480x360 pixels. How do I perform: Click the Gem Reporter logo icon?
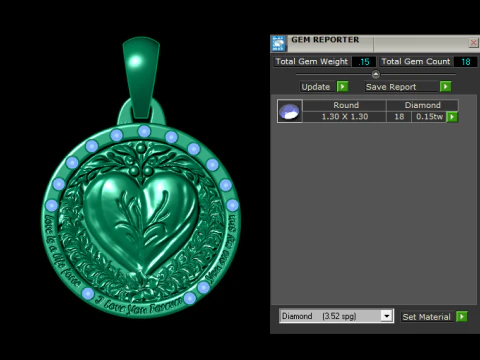[279, 43]
